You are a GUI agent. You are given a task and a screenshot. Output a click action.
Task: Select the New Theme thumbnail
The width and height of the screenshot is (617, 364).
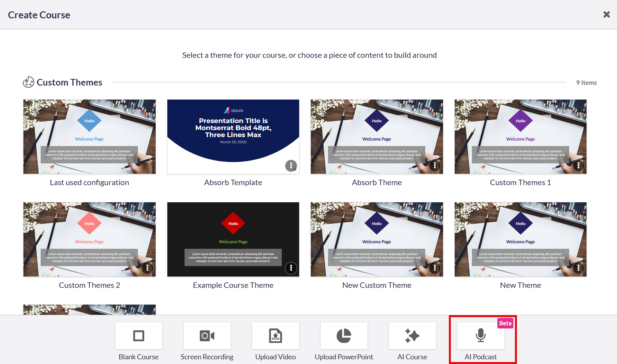point(520,239)
